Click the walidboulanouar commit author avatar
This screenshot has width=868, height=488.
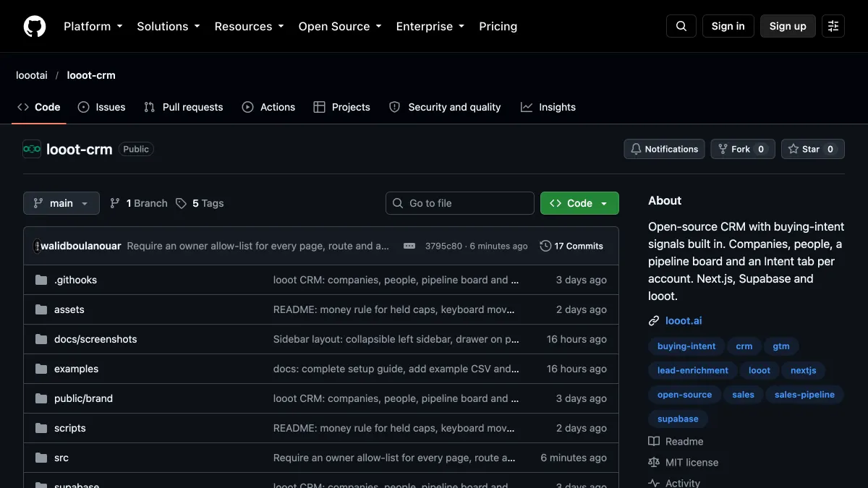click(37, 246)
